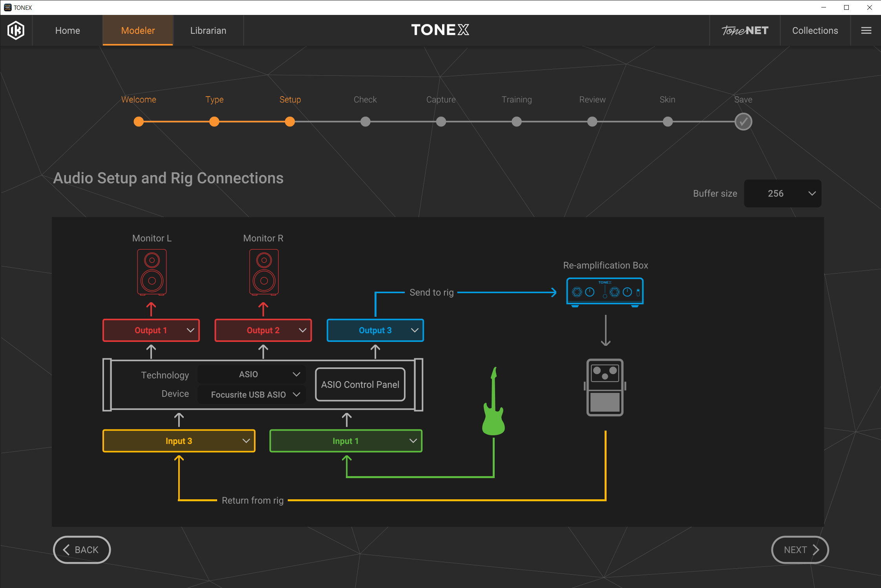The width and height of the screenshot is (881, 588).
Task: Click the Monitor L speaker icon
Action: point(152,272)
